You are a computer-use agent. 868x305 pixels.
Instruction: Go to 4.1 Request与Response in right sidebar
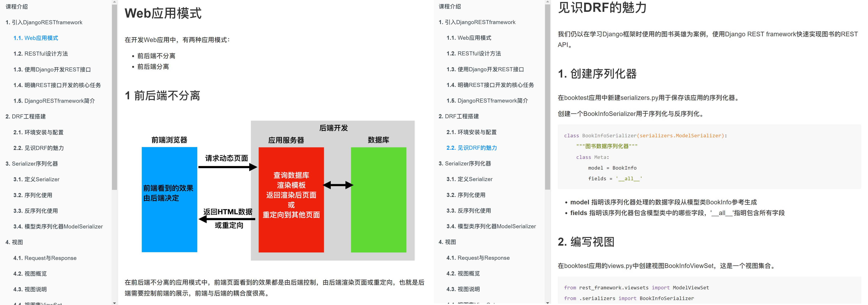click(478, 258)
